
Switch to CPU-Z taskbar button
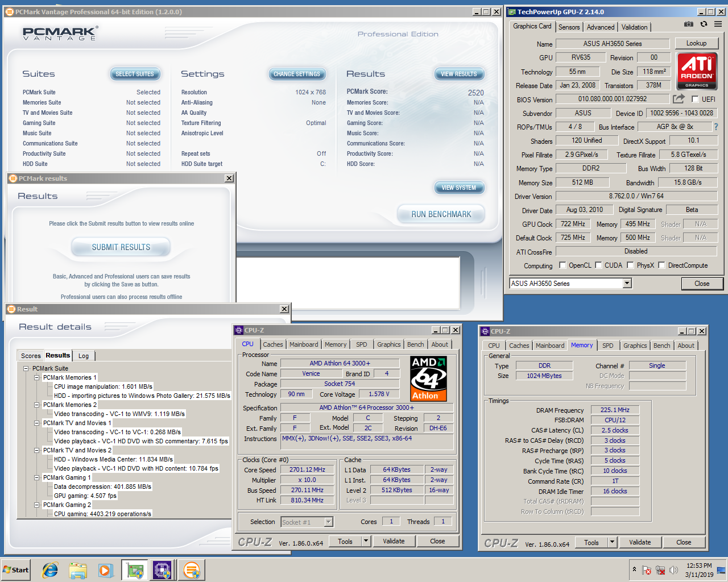point(162,570)
